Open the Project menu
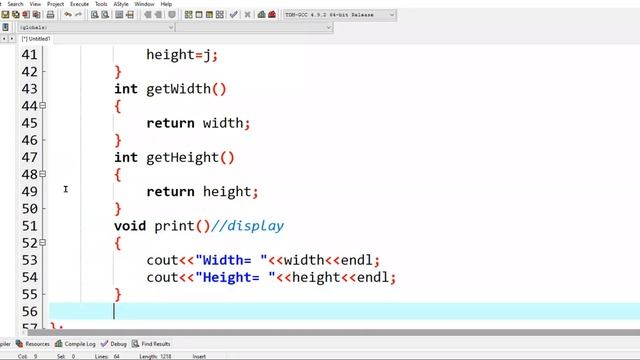640x360 pixels. point(56,4)
